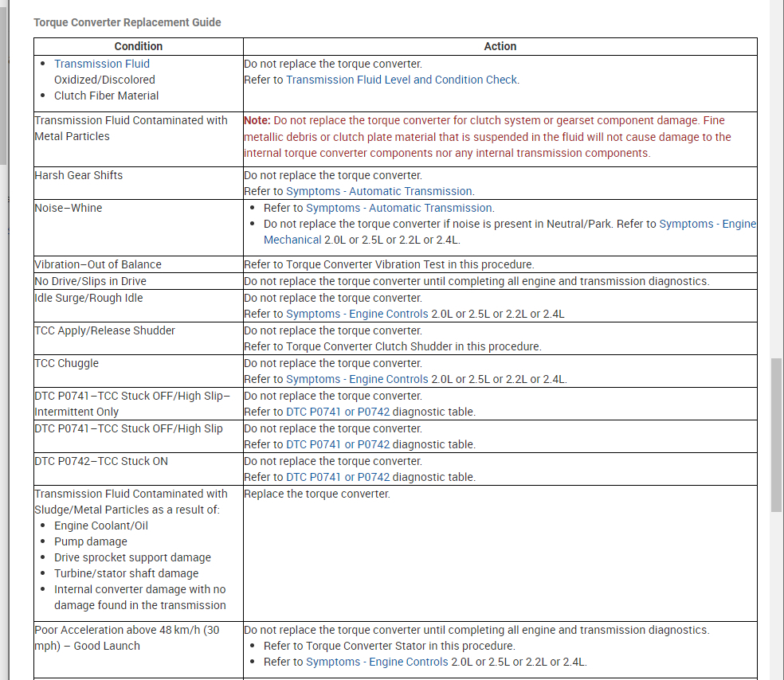The width and height of the screenshot is (784, 680).
Task: Click the Replace the torque converter action text
Action: coord(317,494)
